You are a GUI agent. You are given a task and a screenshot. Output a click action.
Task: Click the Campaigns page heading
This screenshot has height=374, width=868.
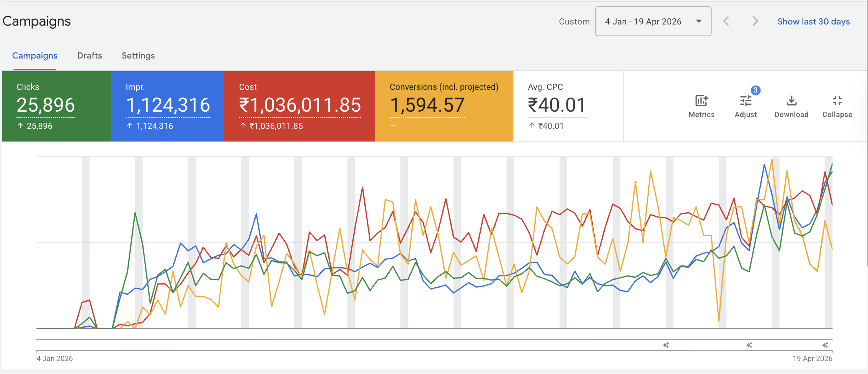coord(36,21)
